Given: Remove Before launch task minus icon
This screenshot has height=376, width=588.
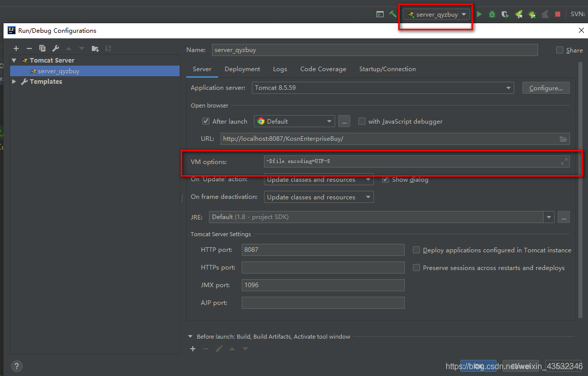Looking at the screenshot, I should [206, 349].
